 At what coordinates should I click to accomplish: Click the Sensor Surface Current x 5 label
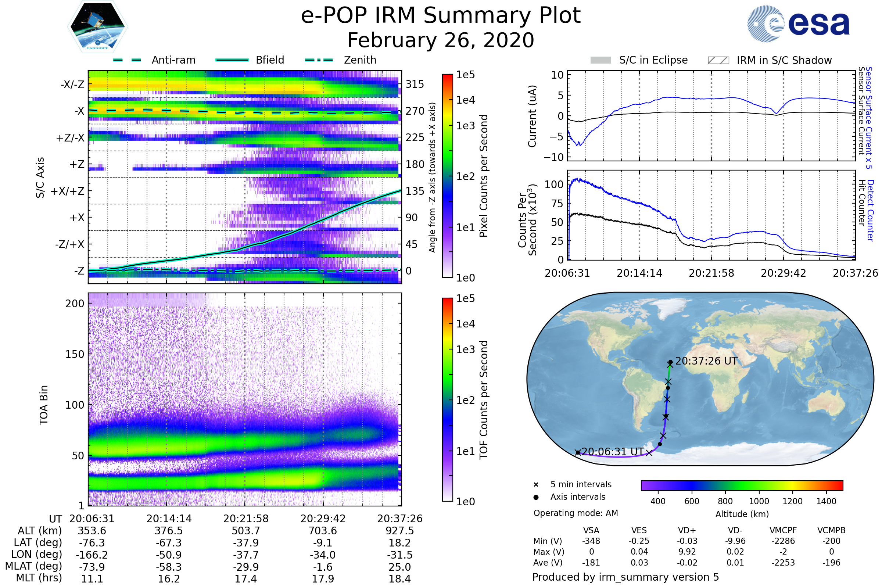point(869,118)
